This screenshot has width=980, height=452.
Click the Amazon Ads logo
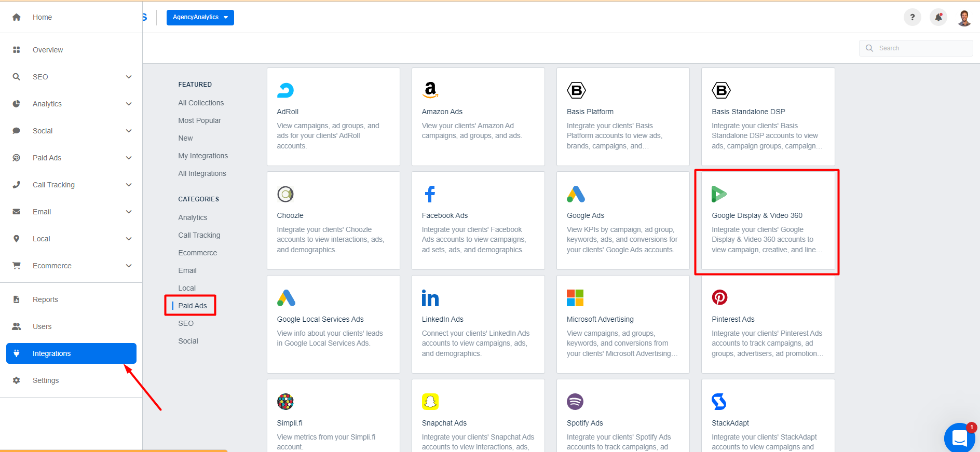pos(430,90)
